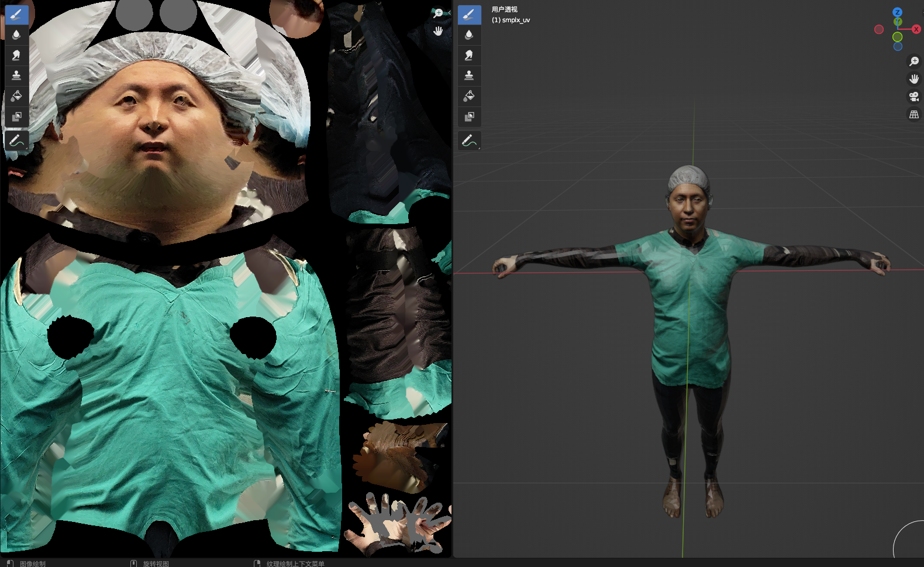
Task: Toggle perspective/orthographic grid icon in viewport
Action: pyautogui.click(x=914, y=115)
